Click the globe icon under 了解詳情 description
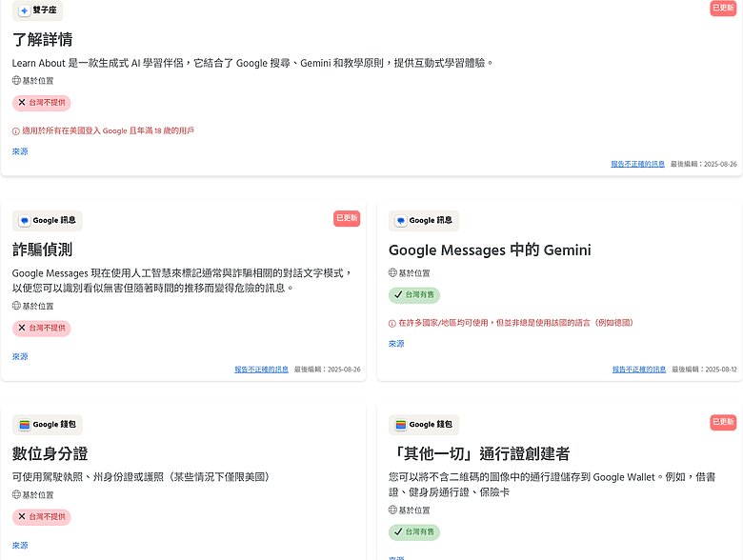Image resolution: width=743 pixels, height=560 pixels. pos(16,80)
